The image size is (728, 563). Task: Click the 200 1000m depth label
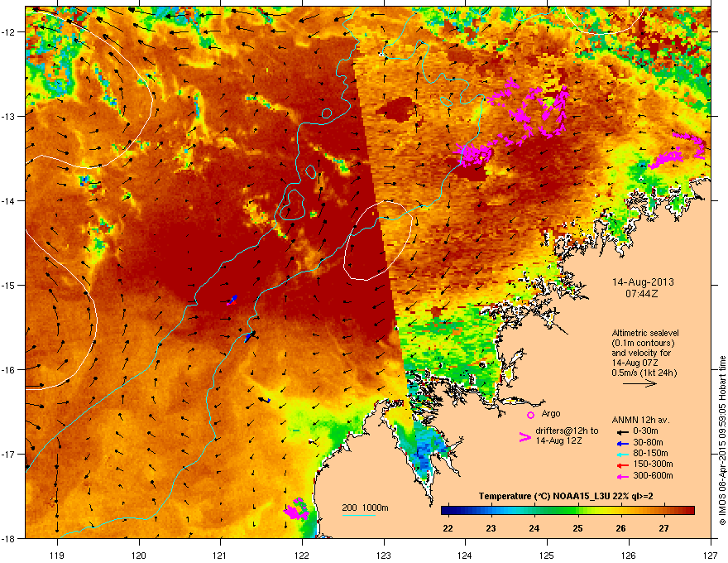365,508
